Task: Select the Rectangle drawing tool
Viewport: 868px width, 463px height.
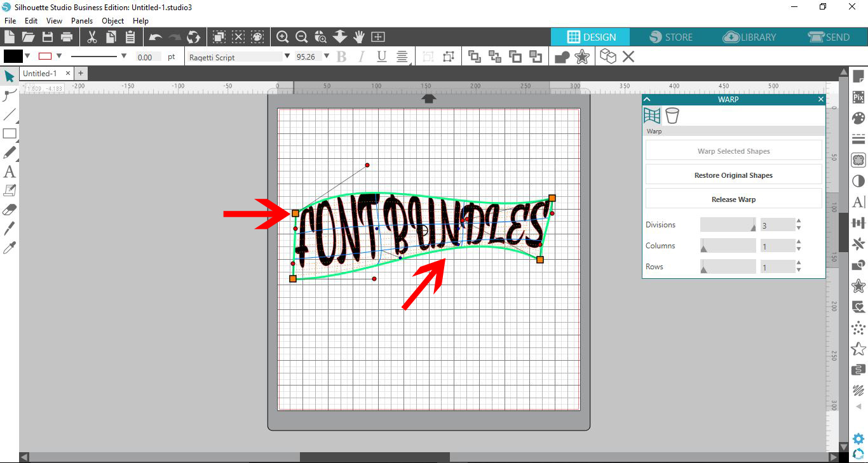Action: [x=10, y=133]
